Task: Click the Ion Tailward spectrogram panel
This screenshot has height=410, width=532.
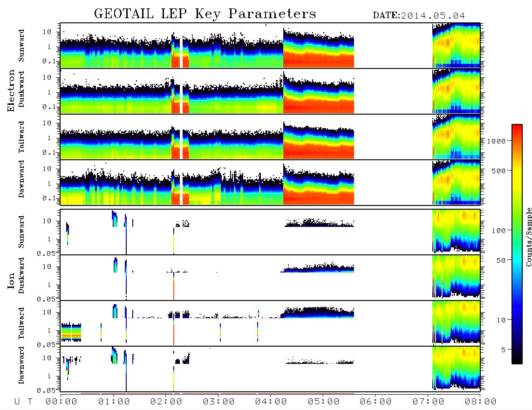Action: point(270,323)
